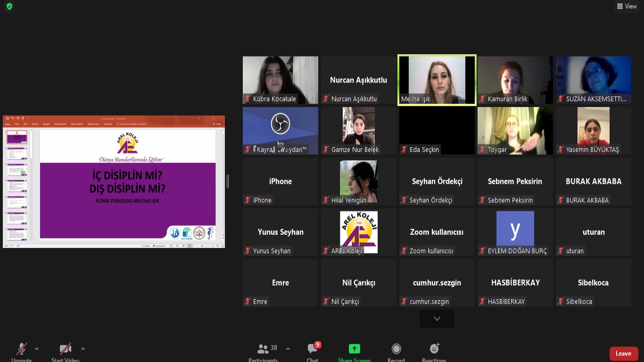Click the OBS logo participant tile
644x362 pixels.
280,131
